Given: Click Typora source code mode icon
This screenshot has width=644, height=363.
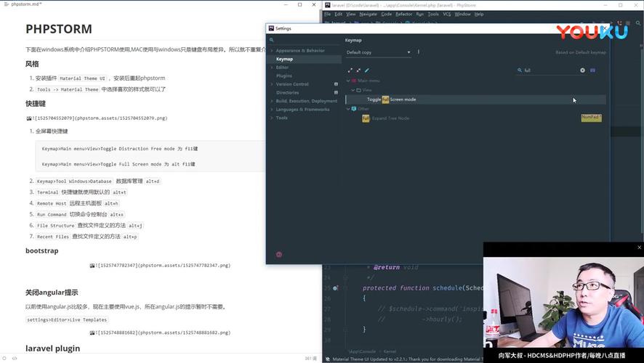Looking at the screenshot, I should tap(15, 359).
